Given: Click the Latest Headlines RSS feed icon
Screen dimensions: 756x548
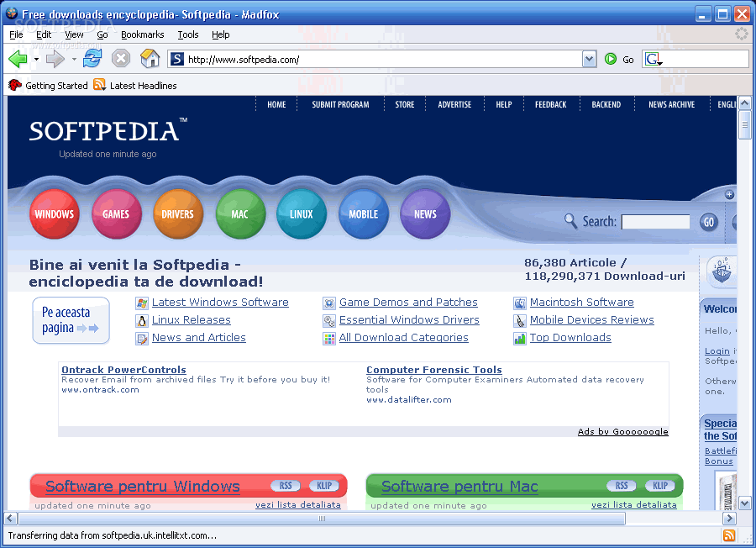Looking at the screenshot, I should [99, 85].
